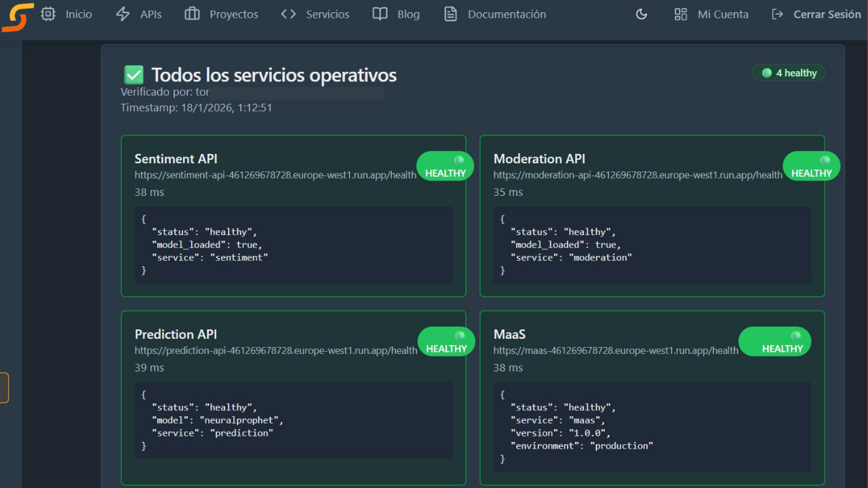
Task: Click Sentiment API HEALTHY badge
Action: (x=445, y=166)
